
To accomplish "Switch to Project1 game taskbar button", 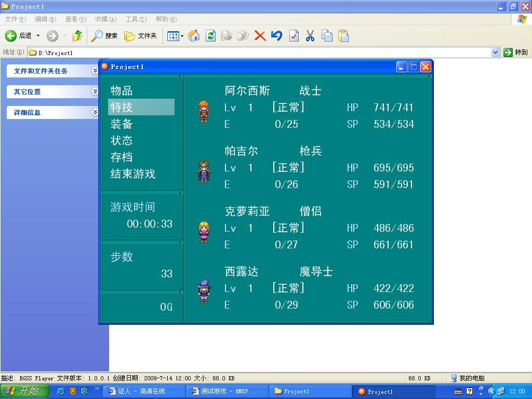I will click(394, 392).
